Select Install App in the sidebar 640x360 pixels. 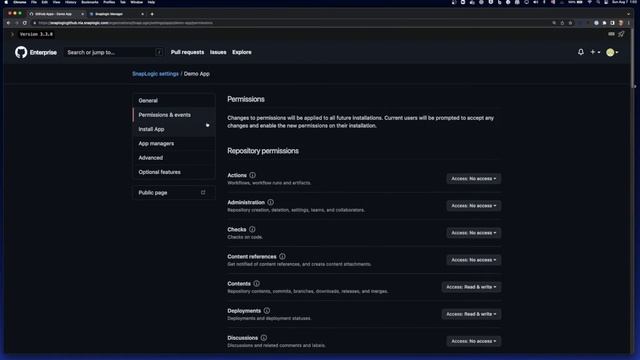click(x=174, y=129)
